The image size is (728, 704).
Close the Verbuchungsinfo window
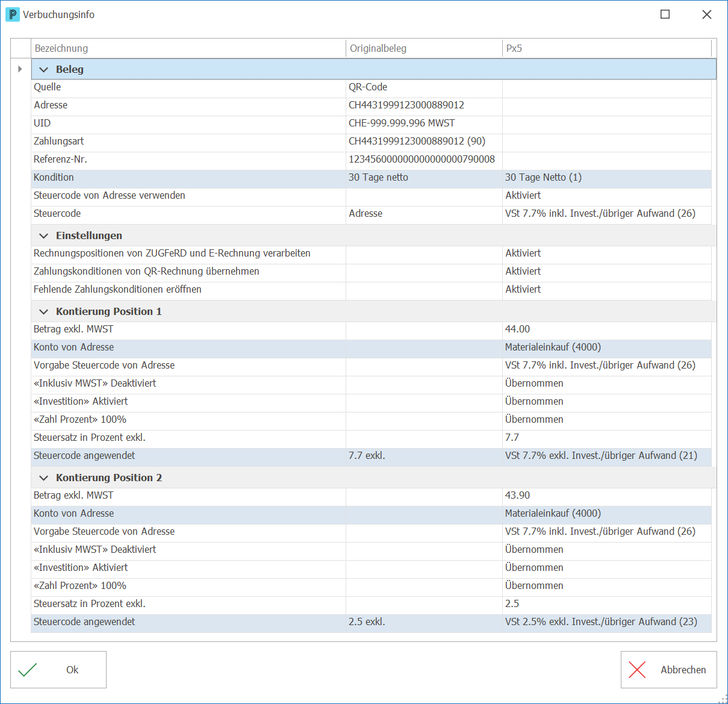707,14
